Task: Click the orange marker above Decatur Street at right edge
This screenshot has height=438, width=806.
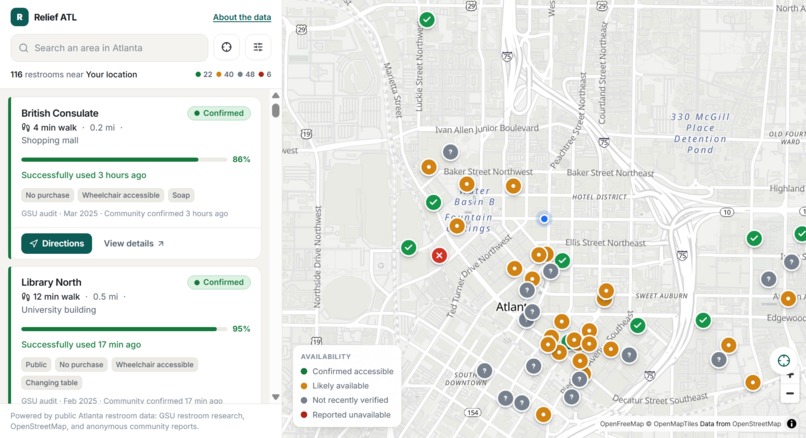Action: (753, 382)
